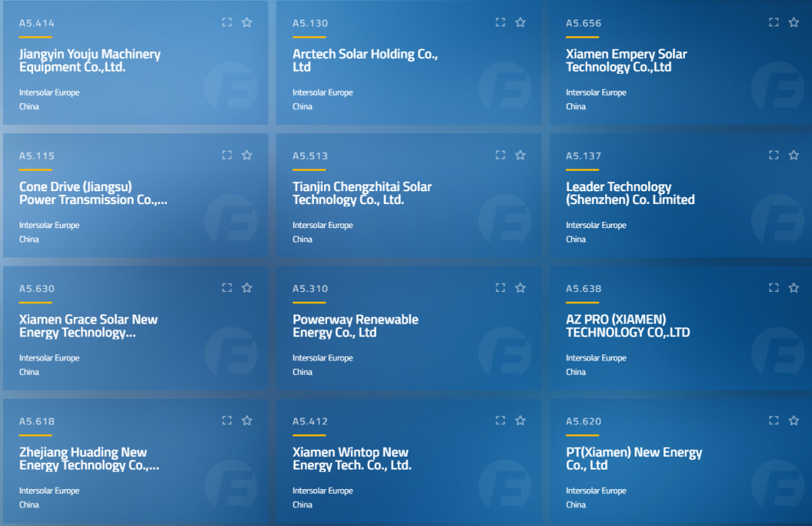Expand the Zhejiang Huading New Energy card
The height and width of the screenshot is (526, 812).
pos(227,421)
